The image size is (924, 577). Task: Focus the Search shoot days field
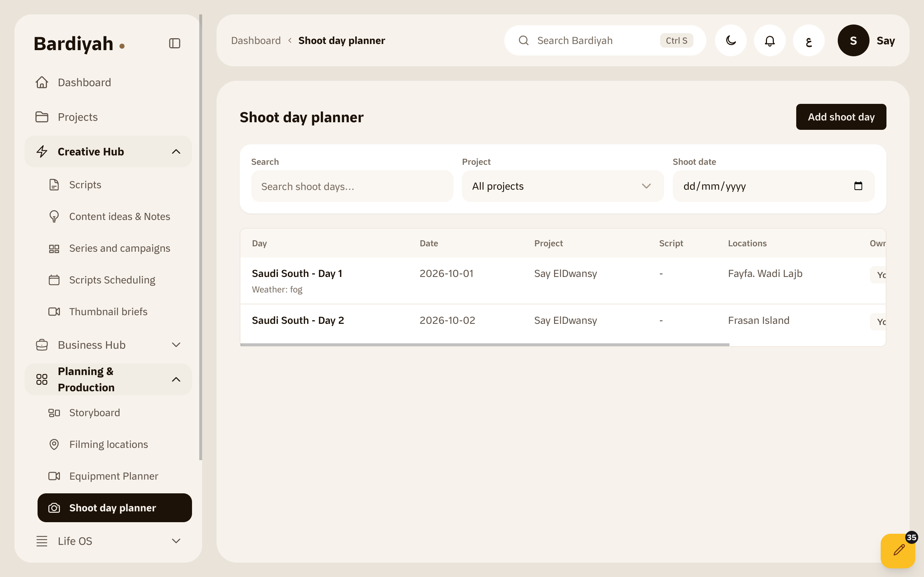(x=352, y=186)
